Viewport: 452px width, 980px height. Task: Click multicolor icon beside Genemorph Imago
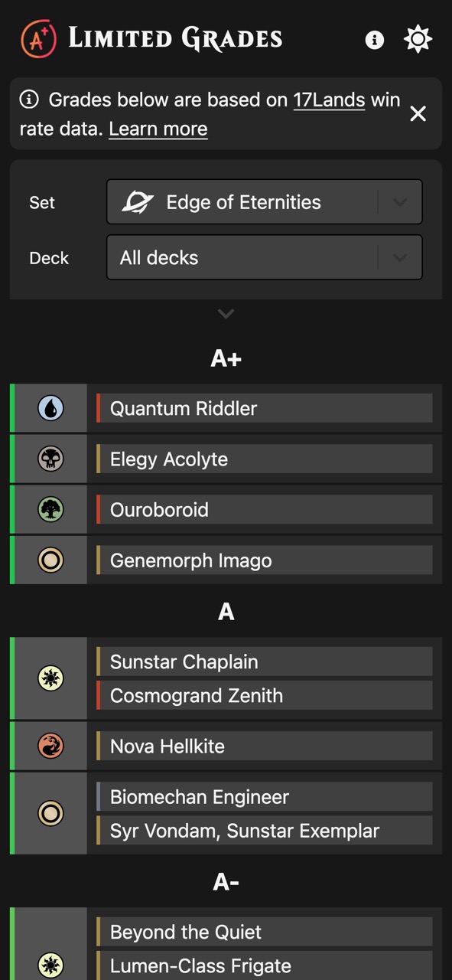tap(50, 560)
